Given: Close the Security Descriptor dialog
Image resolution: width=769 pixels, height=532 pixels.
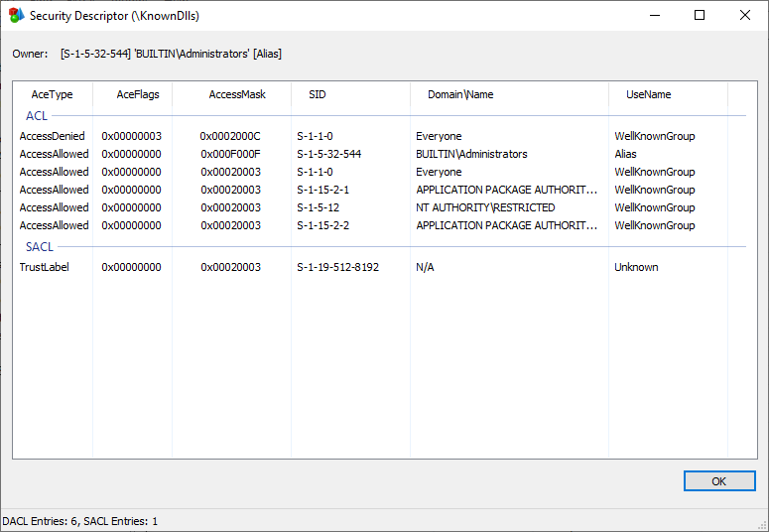Looking at the screenshot, I should click(x=745, y=15).
